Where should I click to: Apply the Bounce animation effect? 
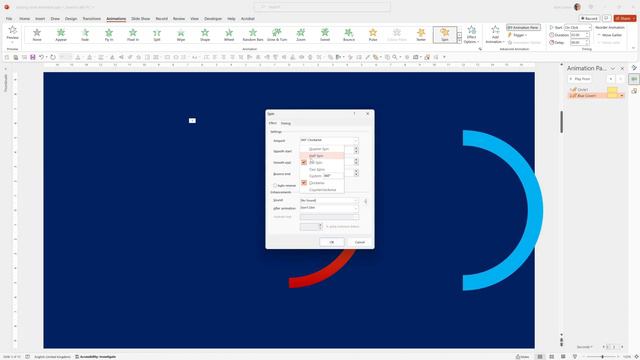(349, 35)
